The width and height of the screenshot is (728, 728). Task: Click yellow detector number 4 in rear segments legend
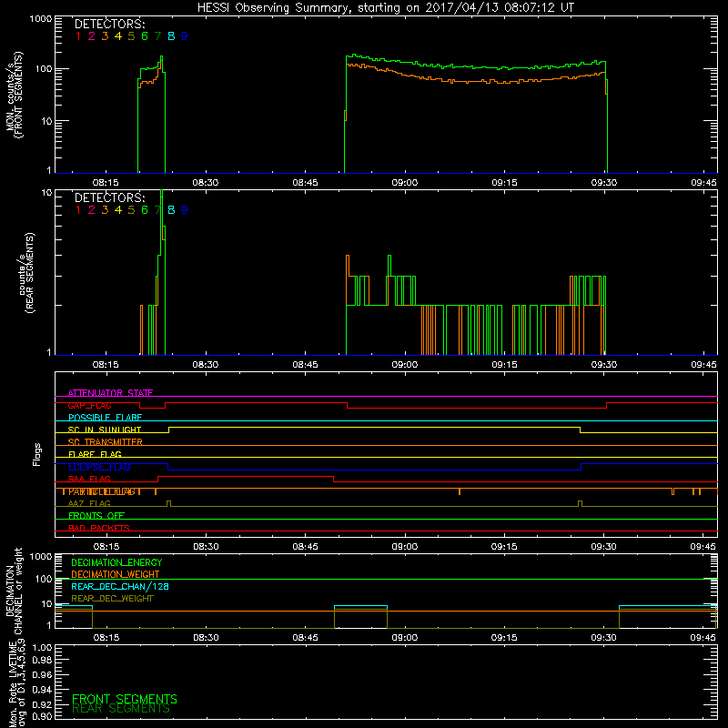pos(118,210)
